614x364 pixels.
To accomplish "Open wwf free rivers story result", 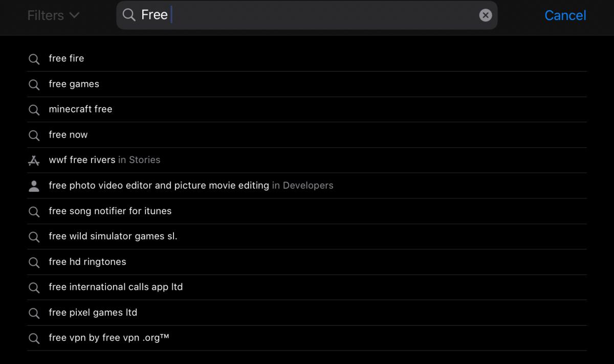I will 104,160.
